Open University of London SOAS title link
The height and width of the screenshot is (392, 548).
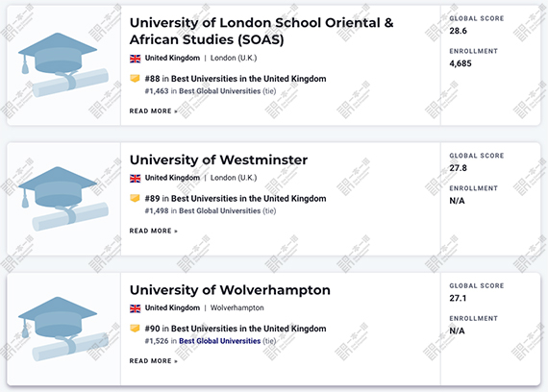262,31
